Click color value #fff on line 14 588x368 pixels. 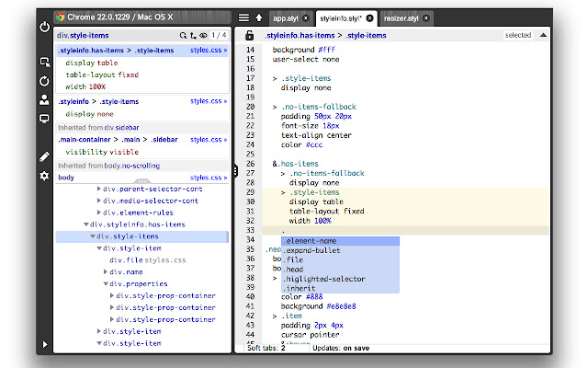click(x=326, y=50)
